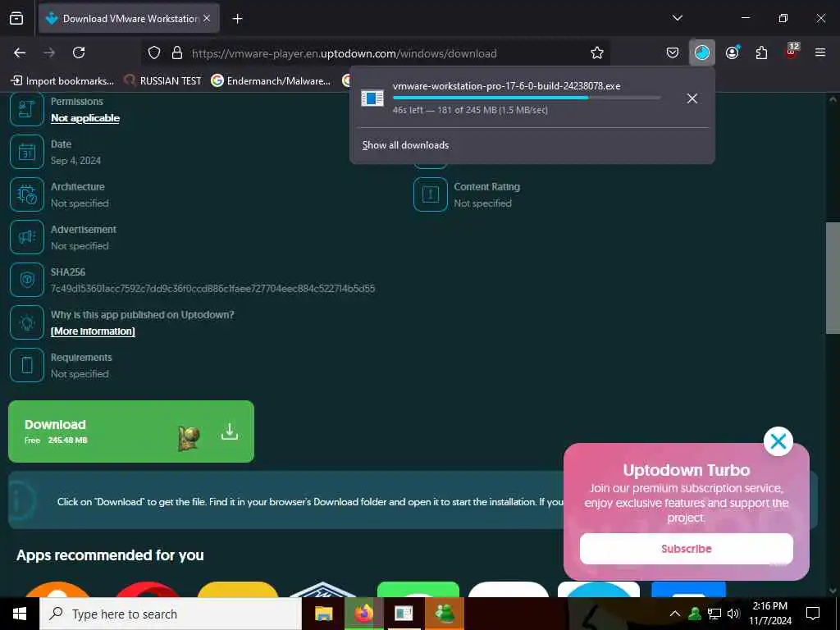Click the Sep 4, 2024 date text
Screen dimensions: 840x630
coord(75,161)
